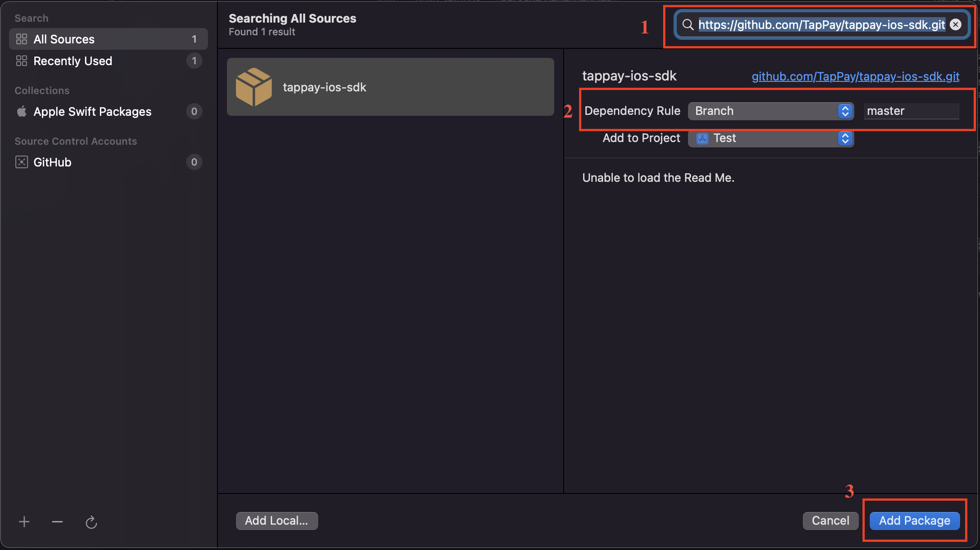Select Apple Swift Packages collection
The width and height of the screenshot is (980, 550).
tap(92, 111)
